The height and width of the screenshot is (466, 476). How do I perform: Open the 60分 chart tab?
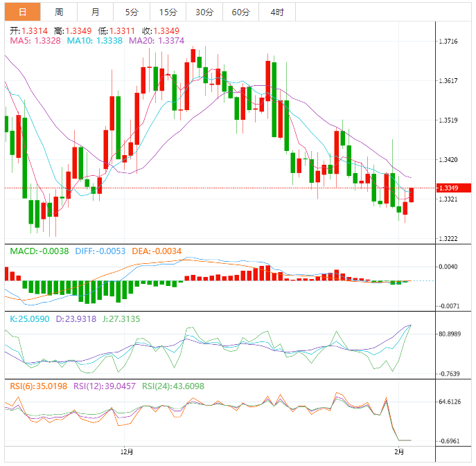[240, 12]
